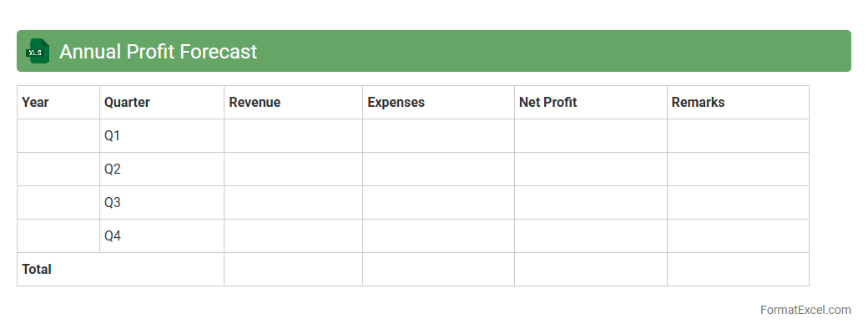
Task: Select the Total Revenue cell
Action: (293, 270)
